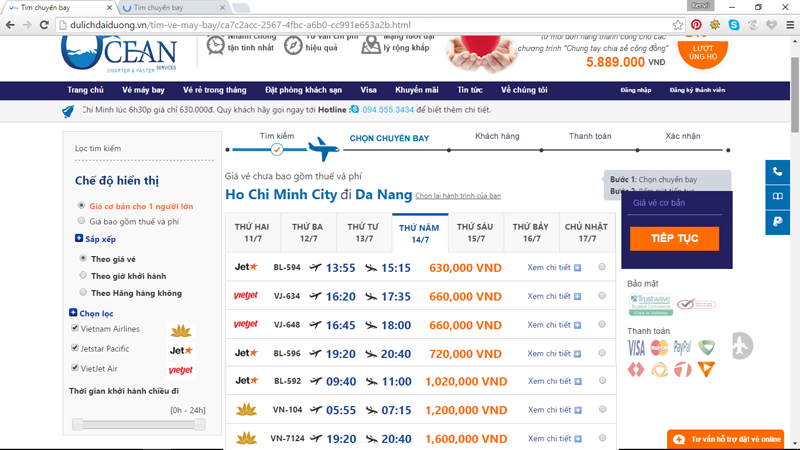Open the Skype extension in toolbar
This screenshot has height=450, width=800.
(x=734, y=24)
